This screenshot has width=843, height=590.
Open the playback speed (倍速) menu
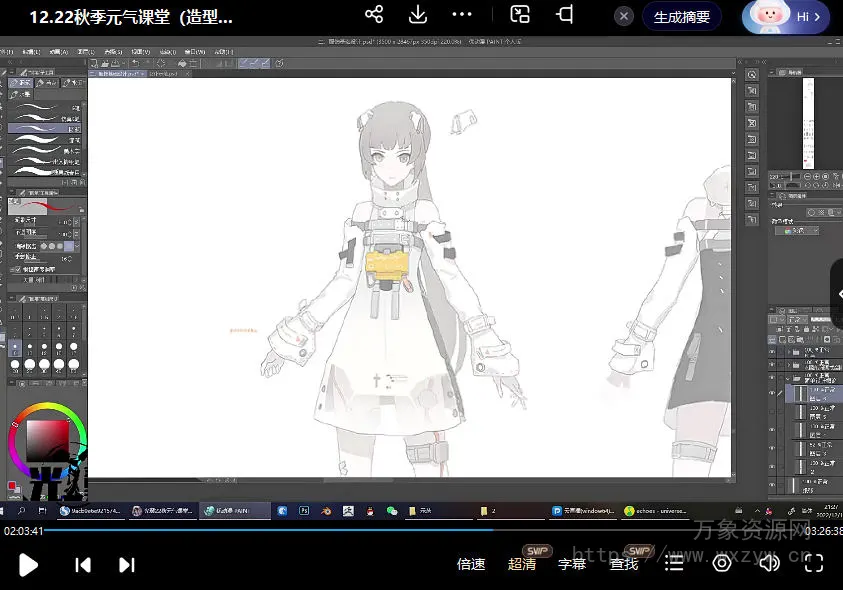(471, 564)
